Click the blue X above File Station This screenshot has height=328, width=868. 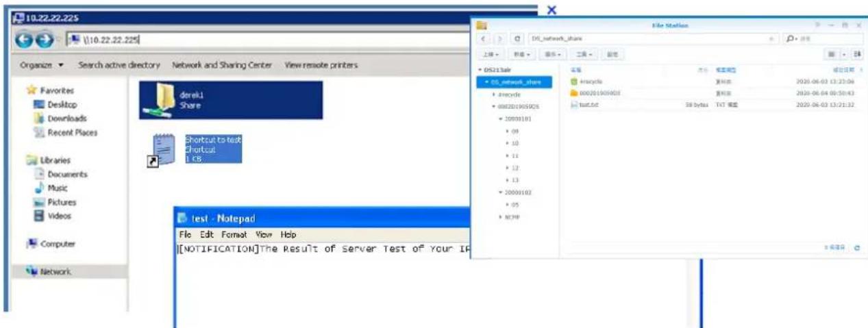tap(551, 10)
